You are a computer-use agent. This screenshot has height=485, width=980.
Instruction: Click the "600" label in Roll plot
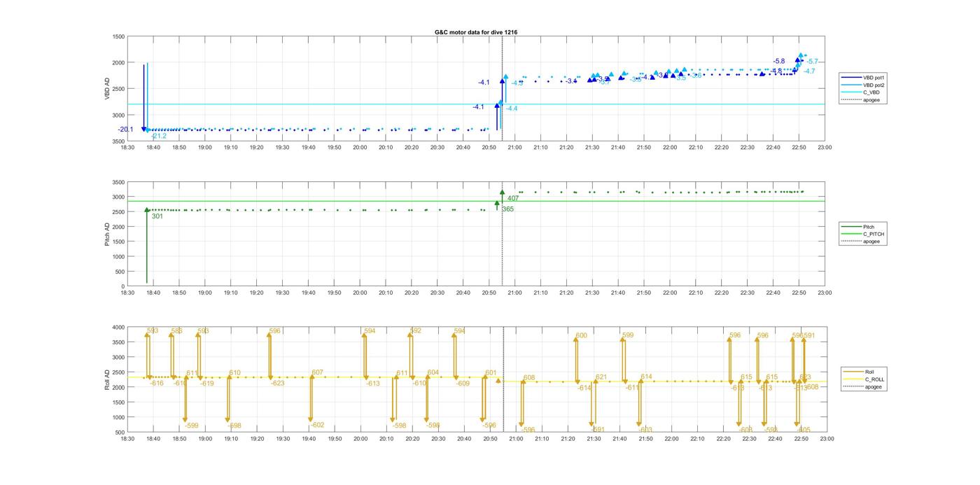click(582, 336)
